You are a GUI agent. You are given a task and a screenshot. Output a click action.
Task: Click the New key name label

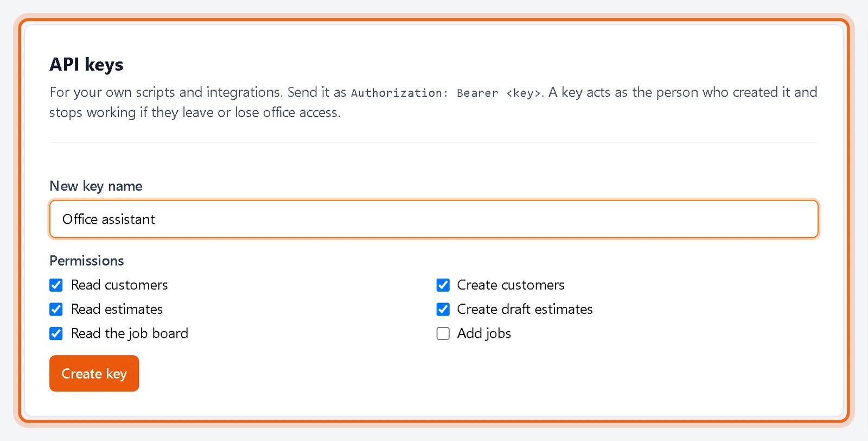point(96,186)
